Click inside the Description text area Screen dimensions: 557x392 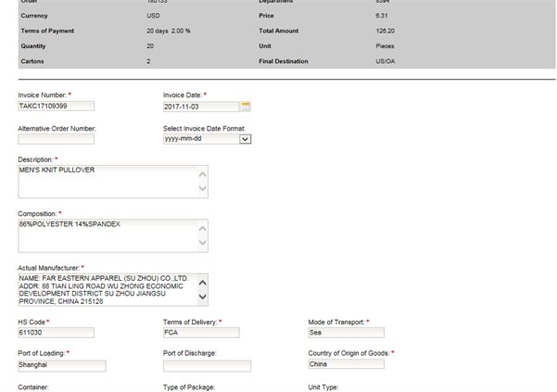click(x=107, y=181)
